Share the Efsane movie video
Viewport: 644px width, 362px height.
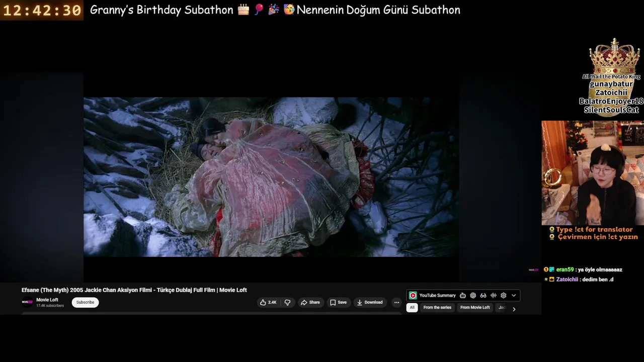[x=310, y=302]
